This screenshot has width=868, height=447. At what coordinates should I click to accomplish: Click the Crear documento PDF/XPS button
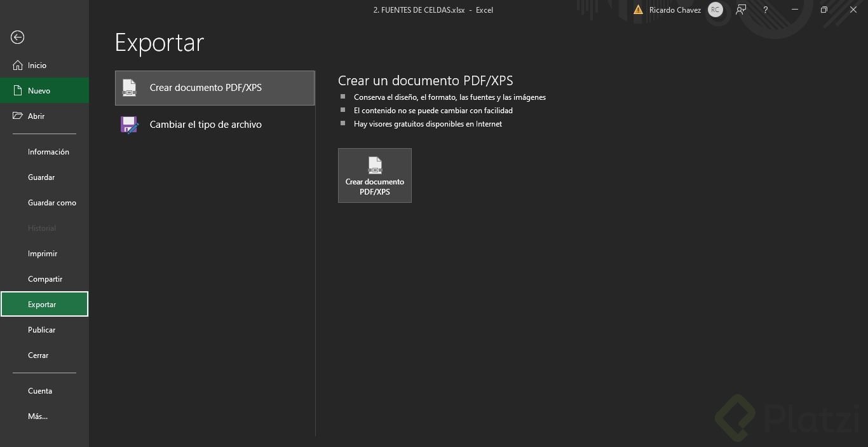tap(375, 175)
